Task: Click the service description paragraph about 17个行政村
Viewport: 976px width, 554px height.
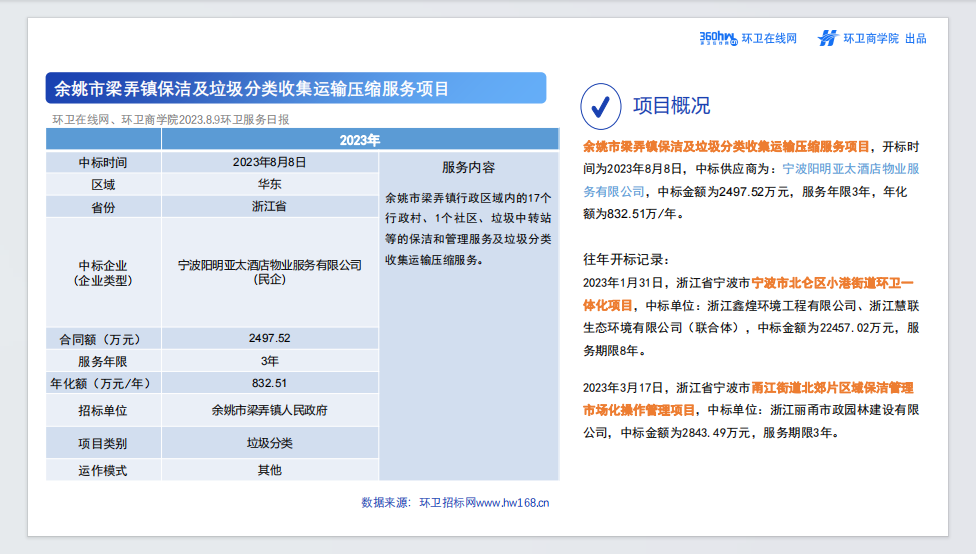Action: click(x=468, y=229)
